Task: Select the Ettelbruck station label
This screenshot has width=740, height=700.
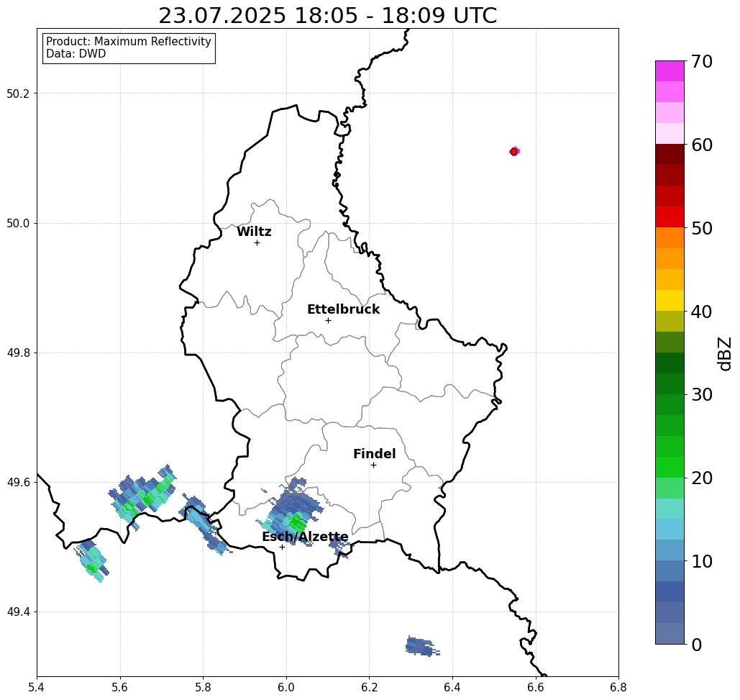Action: tap(343, 309)
